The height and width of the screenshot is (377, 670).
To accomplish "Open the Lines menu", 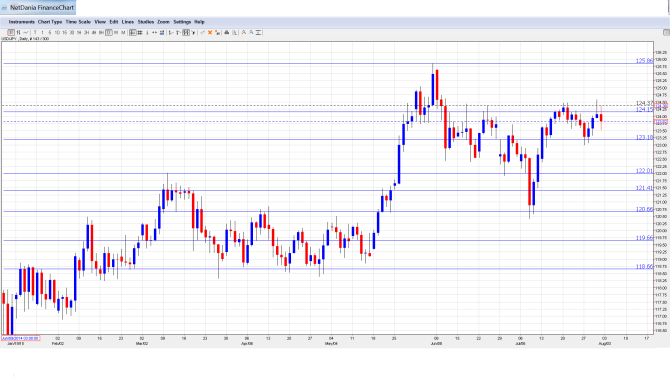I will tap(128, 22).
